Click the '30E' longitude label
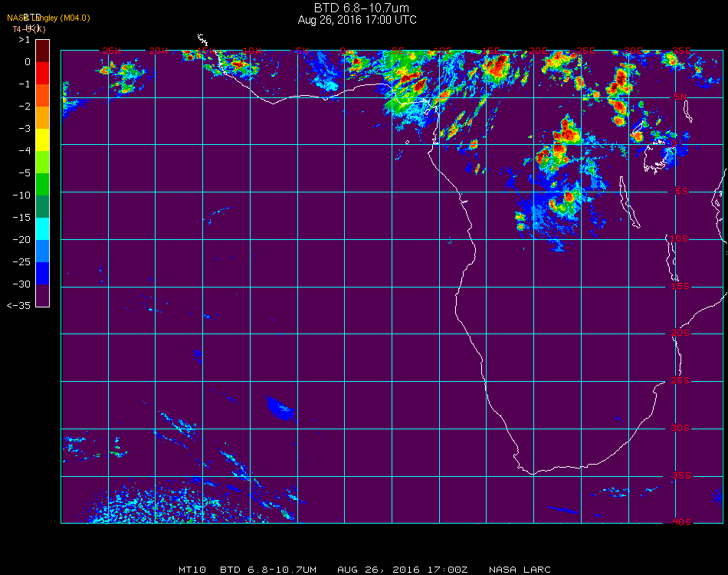 [633, 51]
